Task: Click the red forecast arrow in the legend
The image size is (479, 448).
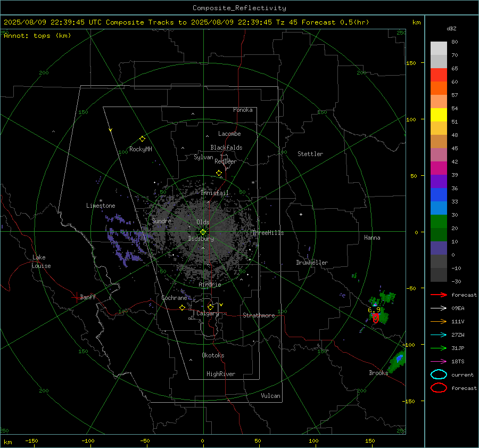Action: coord(439,295)
